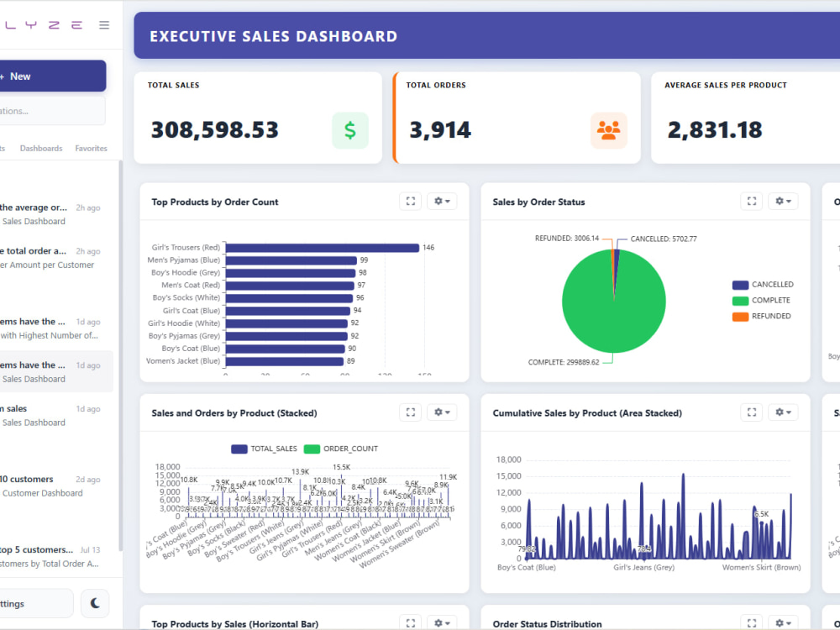Expand Top Products by Sales (Horizontal Bar) fullscreen
Screen dimensions: 840x630
click(x=411, y=622)
